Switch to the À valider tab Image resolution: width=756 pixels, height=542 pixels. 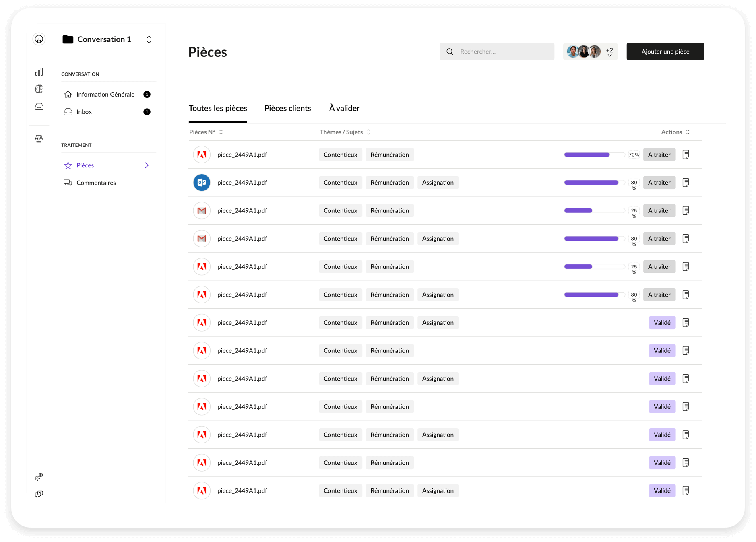[344, 108]
